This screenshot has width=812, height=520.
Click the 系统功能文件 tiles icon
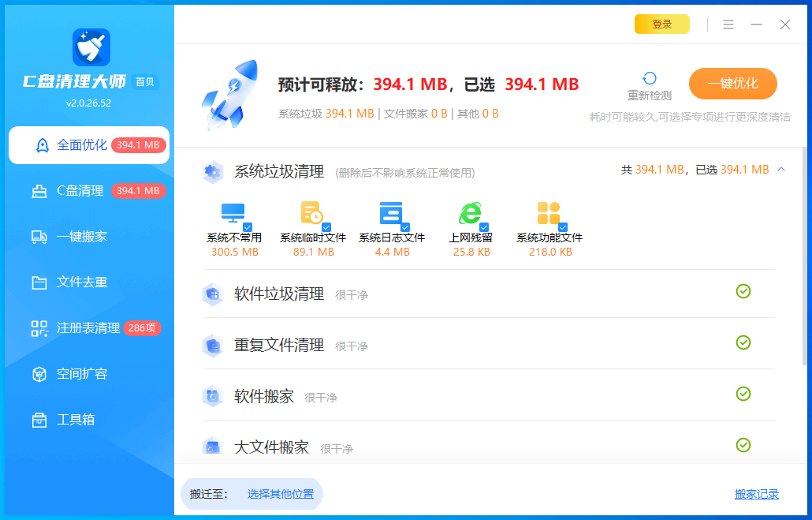click(x=549, y=212)
